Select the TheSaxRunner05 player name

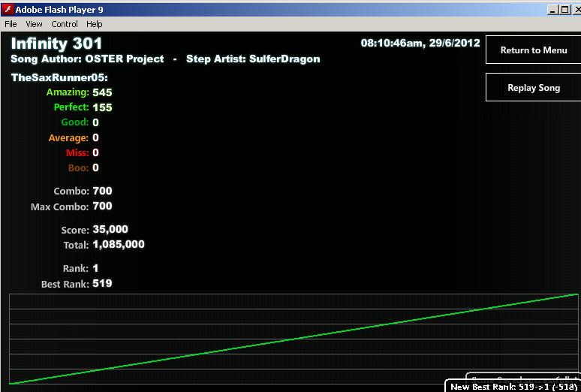[59, 77]
